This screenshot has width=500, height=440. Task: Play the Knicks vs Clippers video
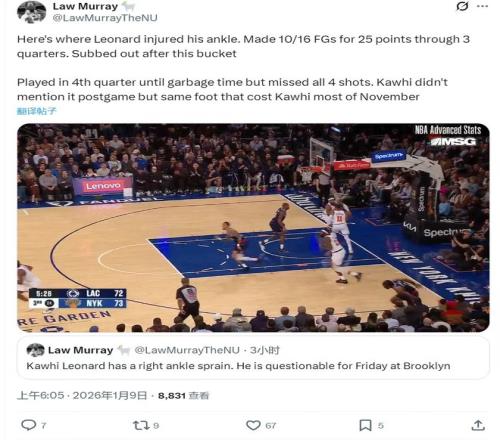253,228
